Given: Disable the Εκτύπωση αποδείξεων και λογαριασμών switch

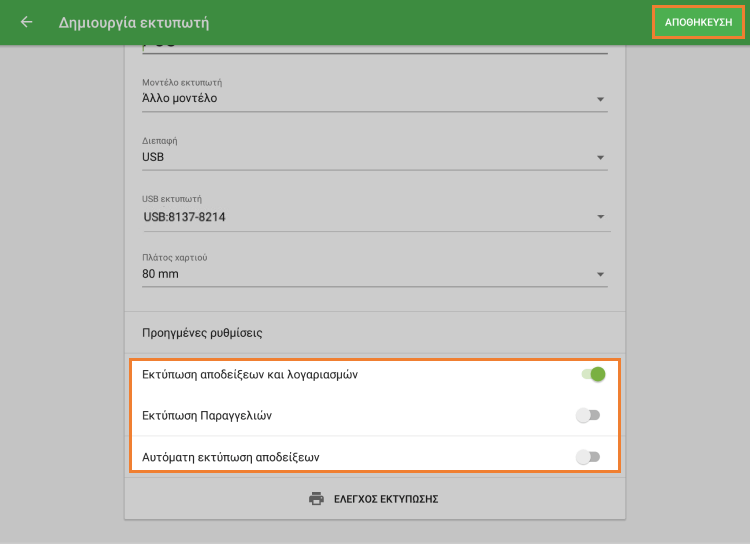Looking at the screenshot, I should (x=592, y=375).
